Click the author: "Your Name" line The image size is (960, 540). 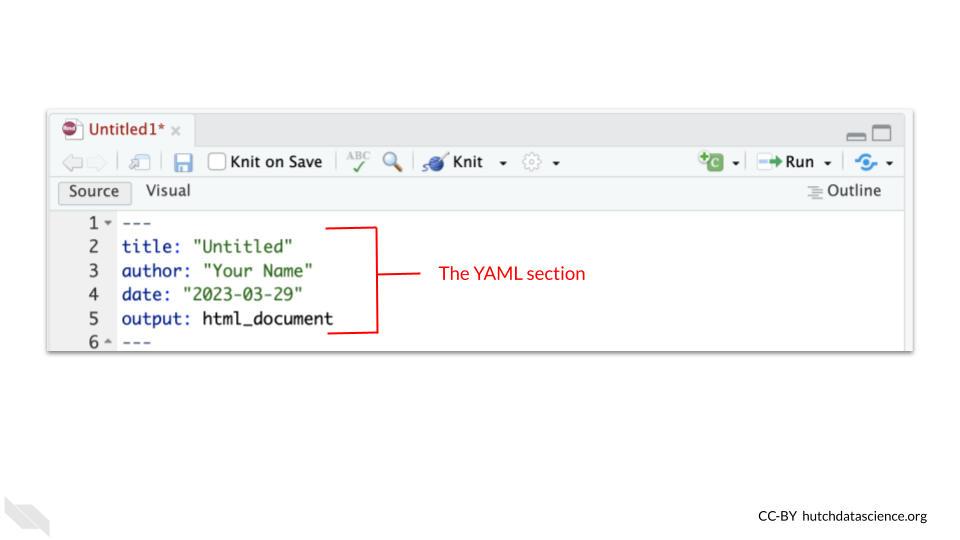pyautogui.click(x=217, y=271)
